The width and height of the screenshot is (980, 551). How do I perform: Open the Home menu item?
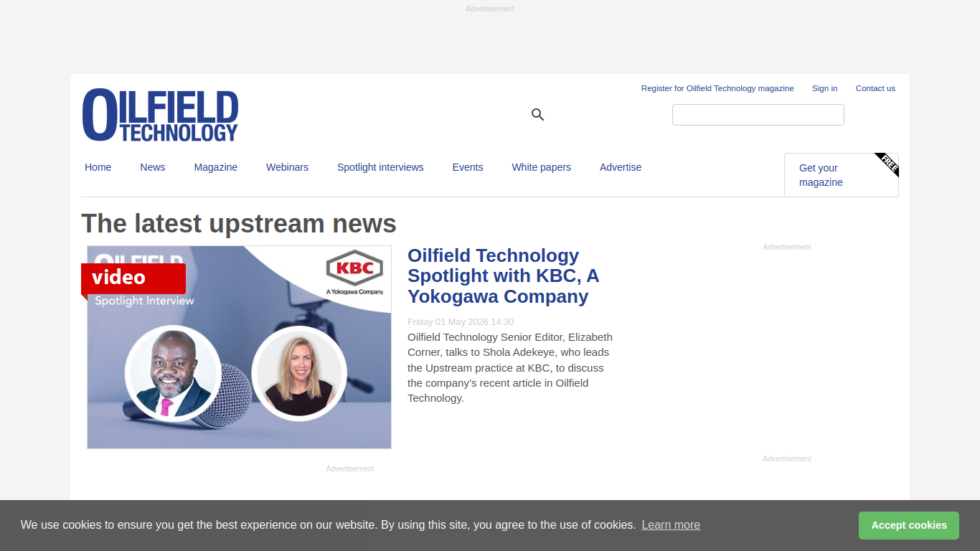coord(98,167)
